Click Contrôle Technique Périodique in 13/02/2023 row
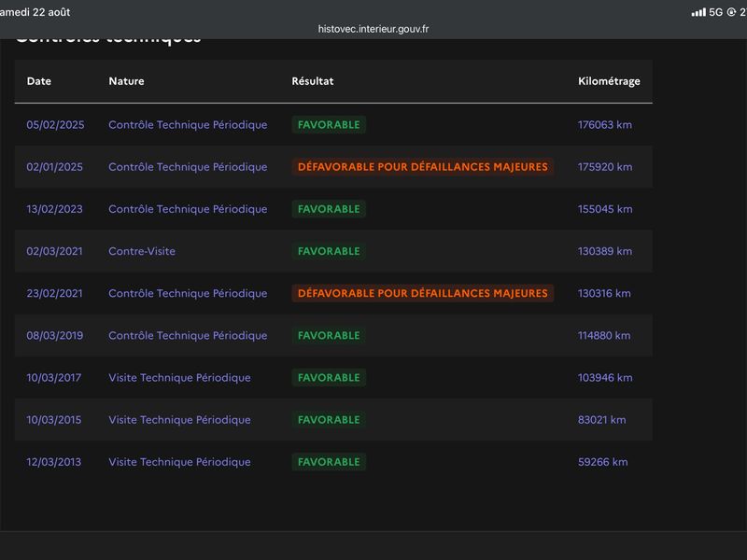 pos(188,209)
